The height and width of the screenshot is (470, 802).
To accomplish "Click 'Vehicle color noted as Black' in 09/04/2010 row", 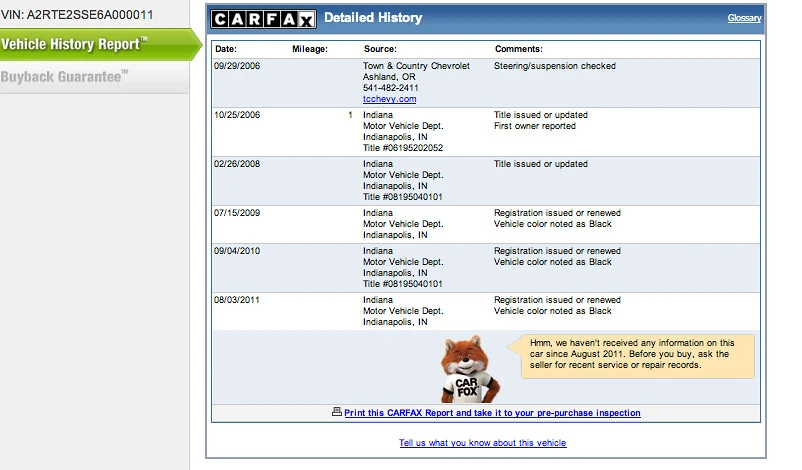I will 552,262.
